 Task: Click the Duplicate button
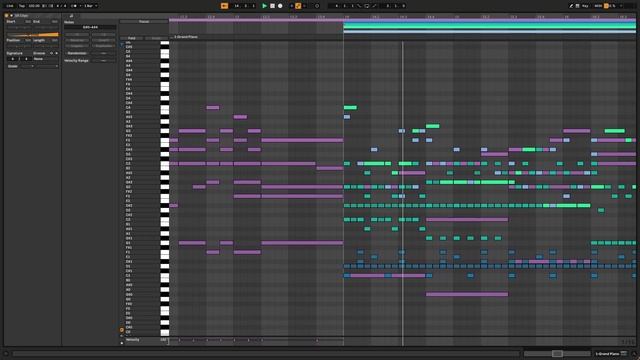[x=103, y=46]
